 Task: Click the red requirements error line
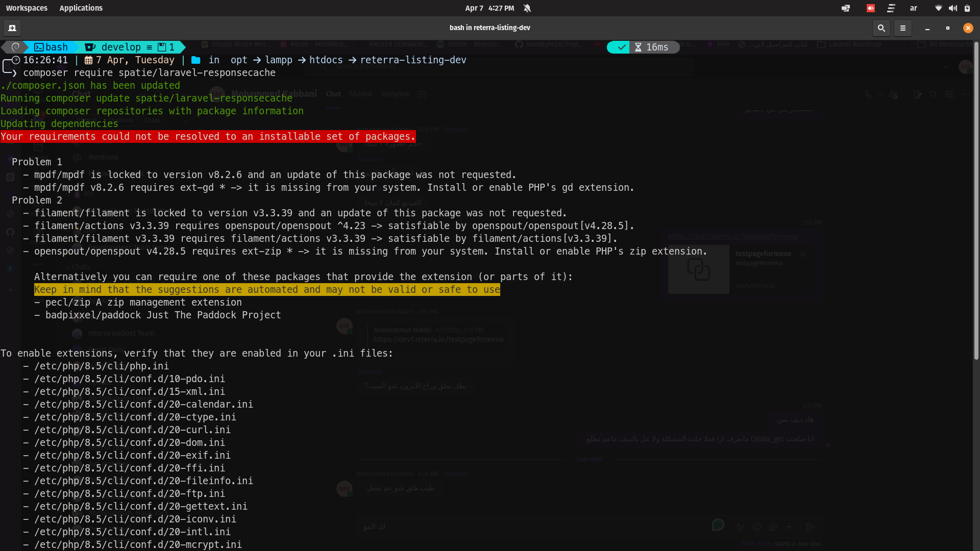(208, 137)
